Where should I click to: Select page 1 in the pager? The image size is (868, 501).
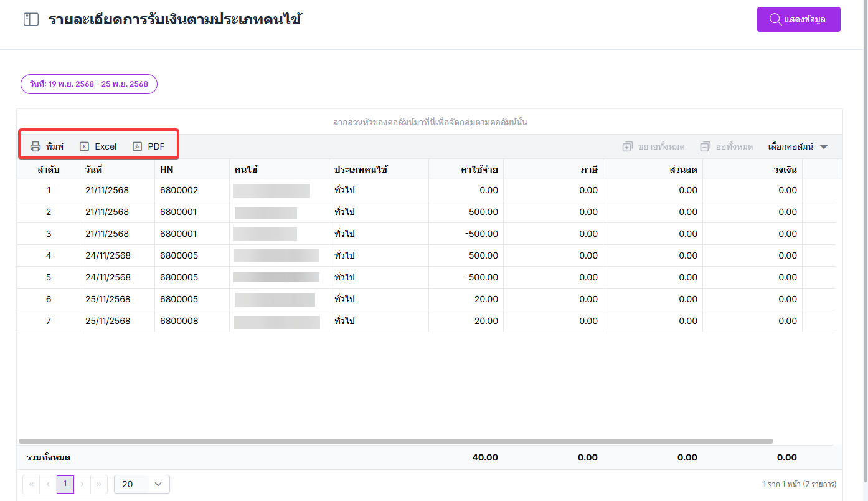[x=65, y=484]
